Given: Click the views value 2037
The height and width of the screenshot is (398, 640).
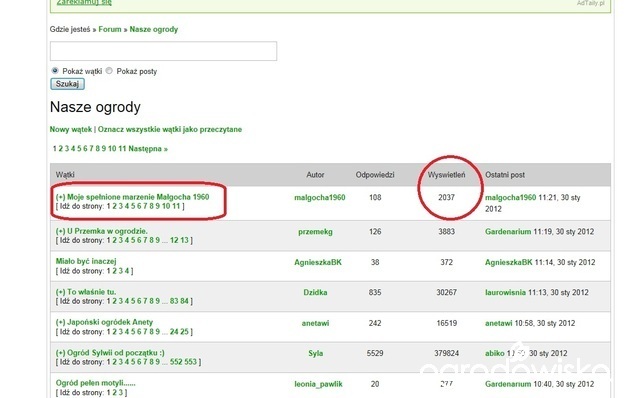Looking at the screenshot, I should pos(446,198).
